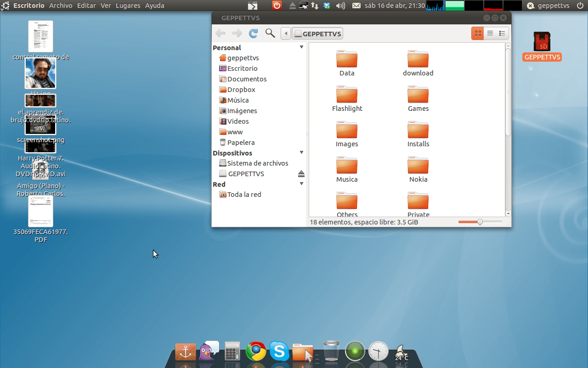
Task: Launch Calculator from the dock
Action: coord(232,351)
